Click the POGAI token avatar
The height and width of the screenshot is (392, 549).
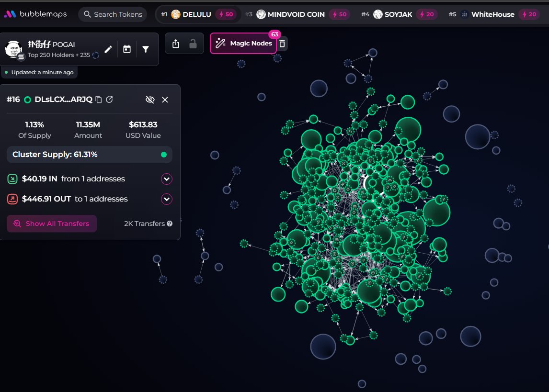coord(14,49)
